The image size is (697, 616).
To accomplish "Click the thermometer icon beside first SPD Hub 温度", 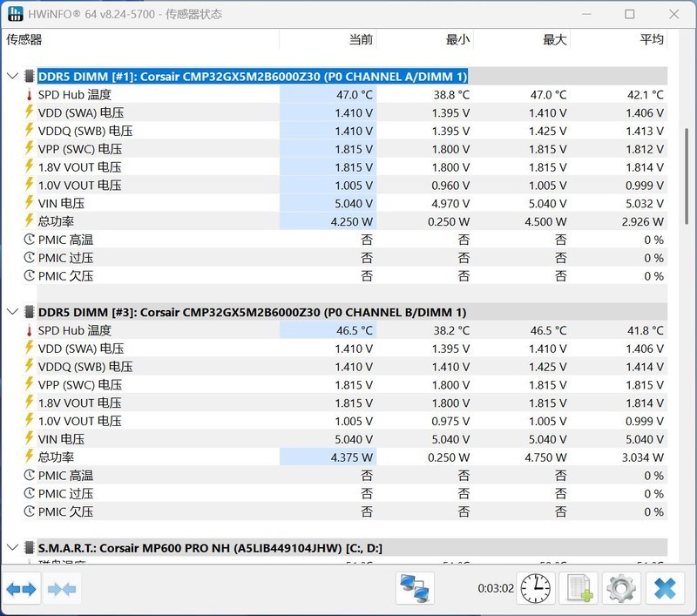I will (29, 95).
